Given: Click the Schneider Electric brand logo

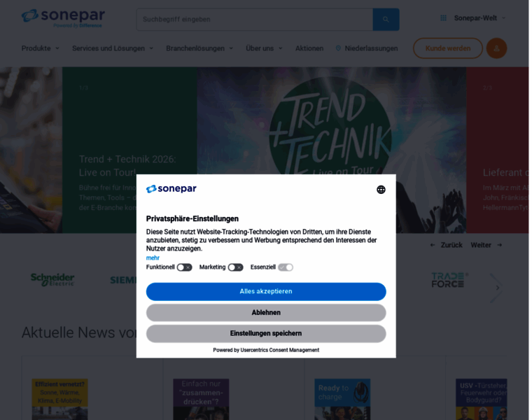Looking at the screenshot, I should point(52,280).
